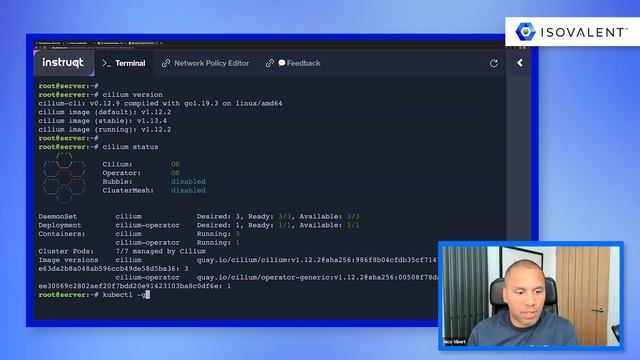Click the link icon beside Feedback
Viewport: 640px width, 360px height.
tap(269, 63)
